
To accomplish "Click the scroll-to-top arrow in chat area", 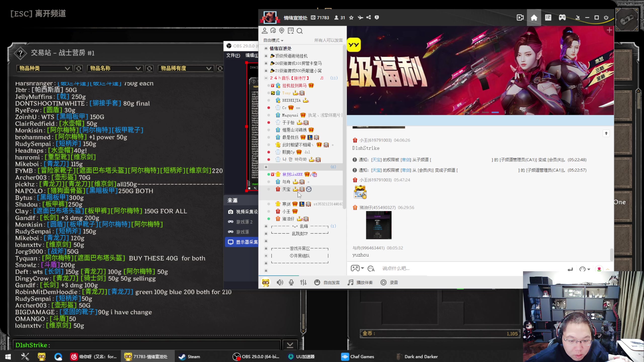I will tap(606, 133).
